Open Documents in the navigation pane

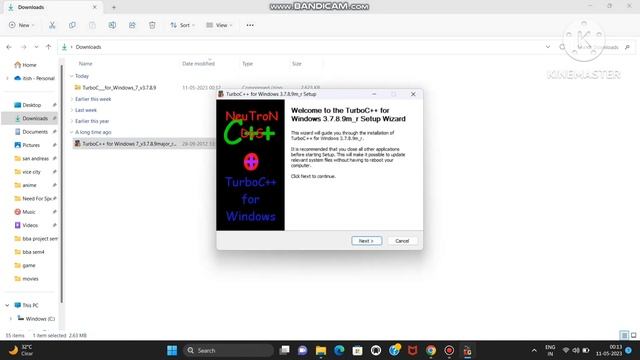31,132
